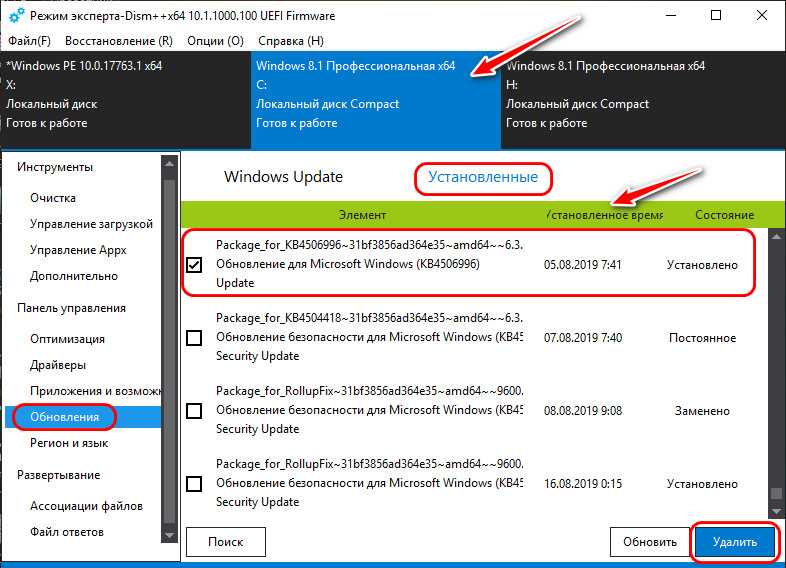Image resolution: width=786 pixels, height=568 pixels.
Task: Switch to the Установленные tab
Action: pyautogui.click(x=483, y=176)
